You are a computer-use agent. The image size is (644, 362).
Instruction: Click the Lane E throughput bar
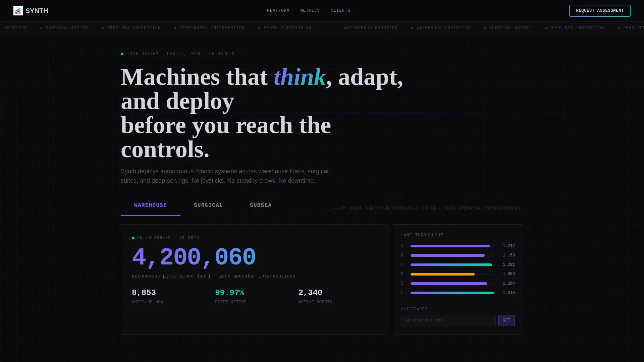[449, 284]
